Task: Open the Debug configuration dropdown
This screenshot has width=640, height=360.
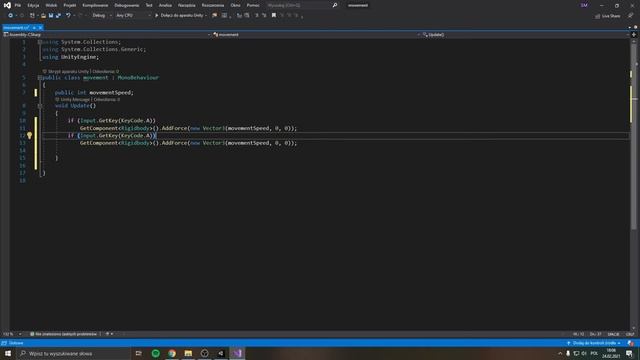Action: [102, 16]
